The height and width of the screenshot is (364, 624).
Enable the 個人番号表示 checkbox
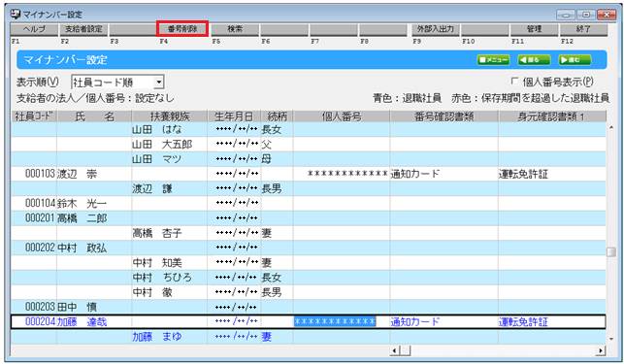(x=514, y=82)
